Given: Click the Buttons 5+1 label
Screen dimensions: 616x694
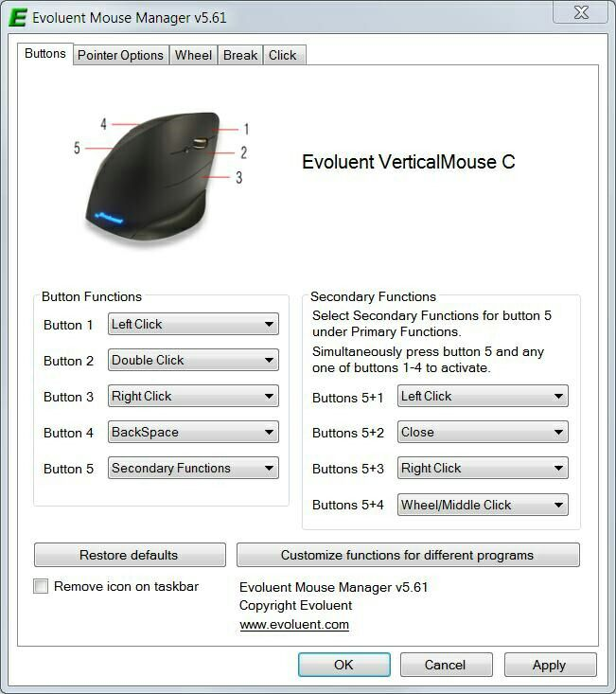Looking at the screenshot, I should click(x=347, y=398).
